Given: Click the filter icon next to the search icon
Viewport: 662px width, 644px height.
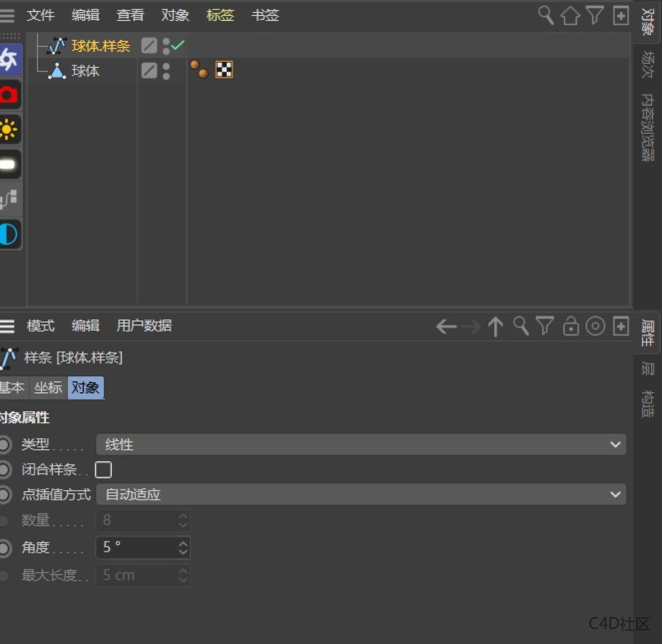Looking at the screenshot, I should (x=595, y=15).
